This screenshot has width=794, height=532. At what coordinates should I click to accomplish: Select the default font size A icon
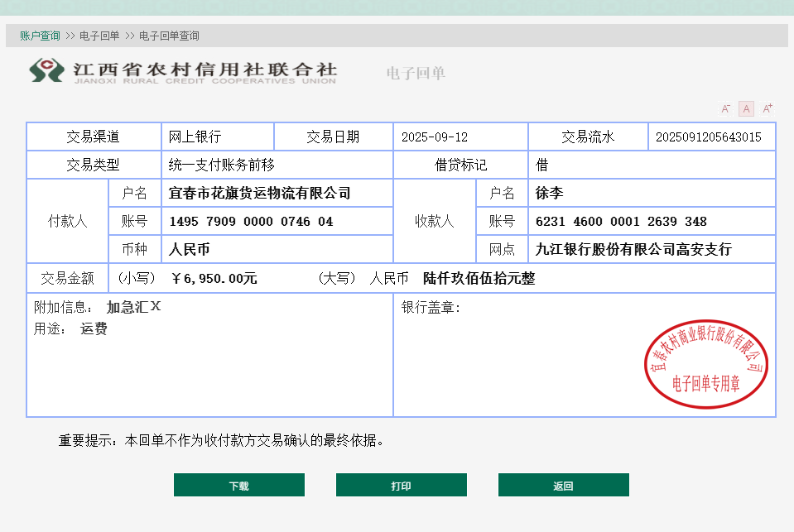746,109
